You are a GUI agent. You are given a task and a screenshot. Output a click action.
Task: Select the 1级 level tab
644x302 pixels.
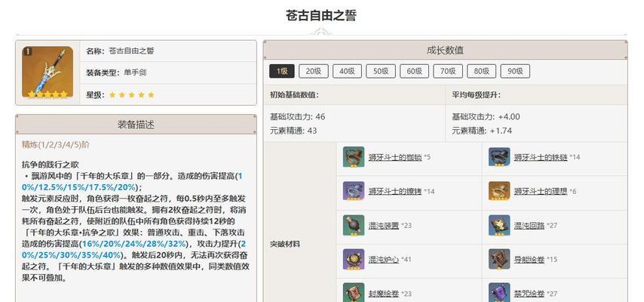[x=282, y=71]
